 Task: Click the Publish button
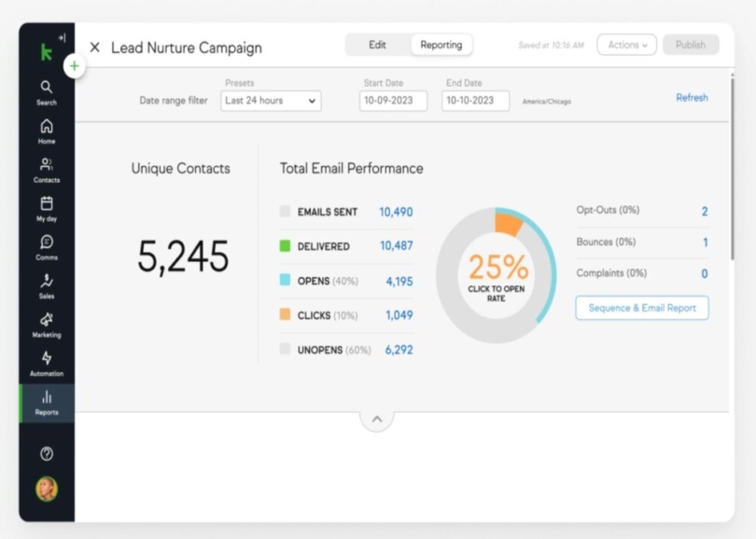click(691, 44)
